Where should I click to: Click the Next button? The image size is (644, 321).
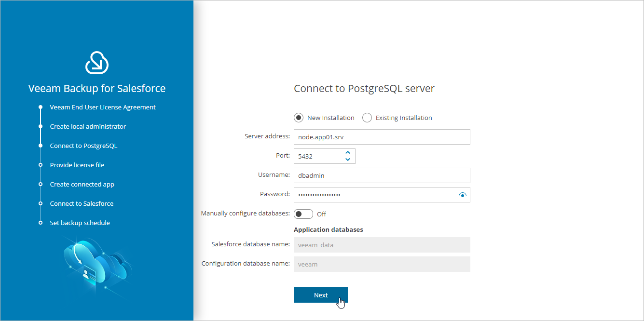click(321, 295)
